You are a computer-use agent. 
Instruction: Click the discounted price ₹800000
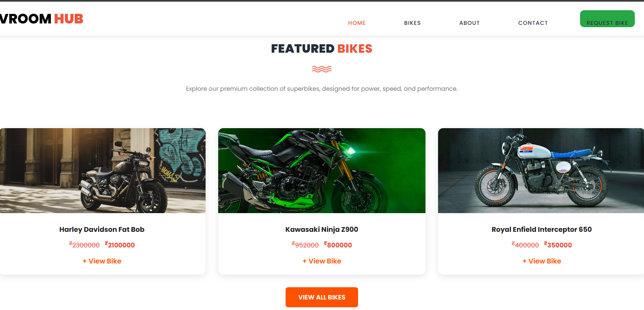338,245
